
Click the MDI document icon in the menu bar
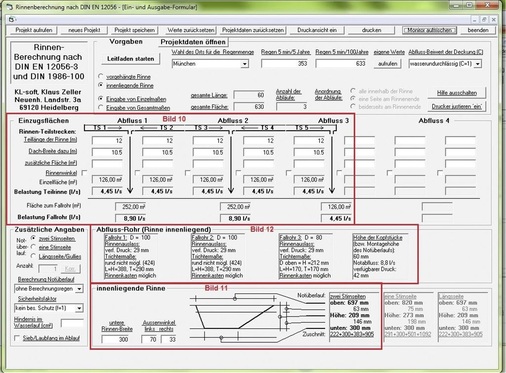(x=12, y=20)
